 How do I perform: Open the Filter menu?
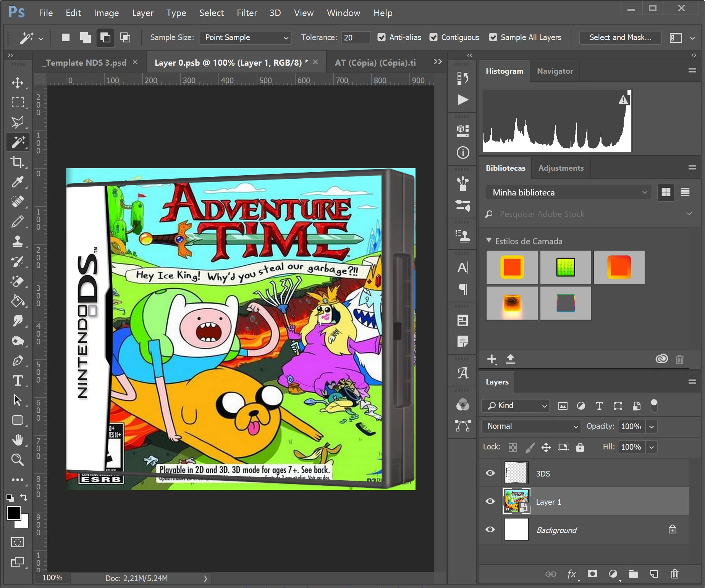click(247, 13)
